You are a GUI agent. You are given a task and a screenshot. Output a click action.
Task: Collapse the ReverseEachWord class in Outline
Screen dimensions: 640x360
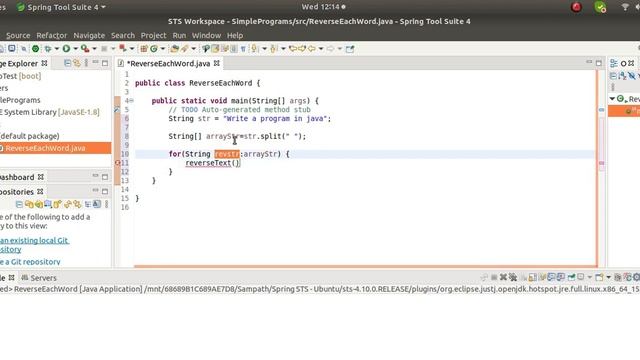tap(612, 99)
